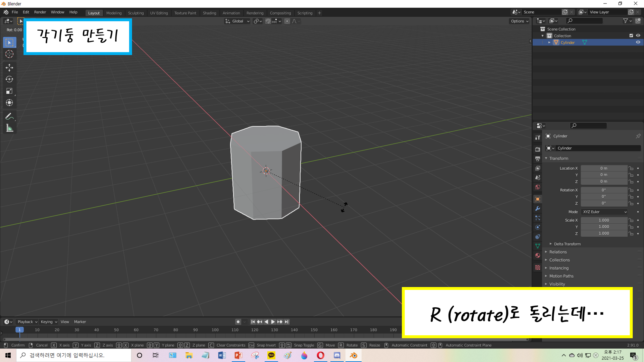Open the XYZ Euler rotation mode dropdown
The height and width of the screenshot is (362, 644).
pyautogui.click(x=604, y=212)
